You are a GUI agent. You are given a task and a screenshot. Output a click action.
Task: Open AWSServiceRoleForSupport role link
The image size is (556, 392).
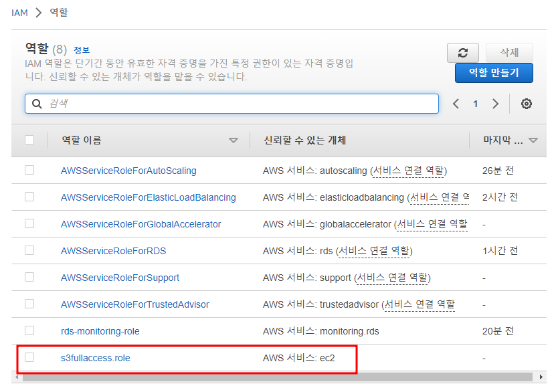(120, 278)
